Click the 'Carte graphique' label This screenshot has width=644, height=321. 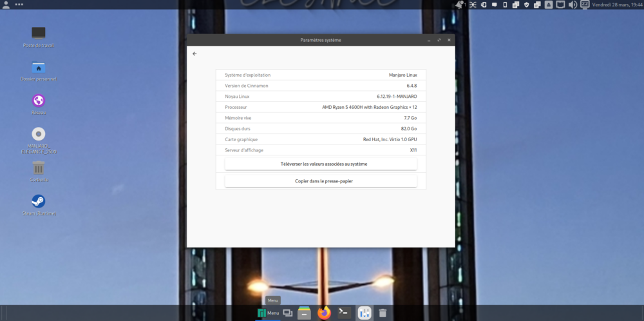pos(241,139)
